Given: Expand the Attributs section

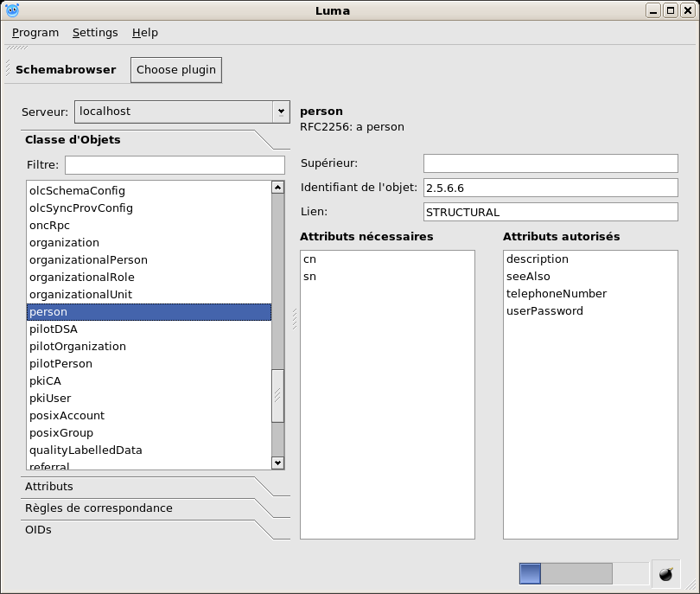Looking at the screenshot, I should pos(49,487).
